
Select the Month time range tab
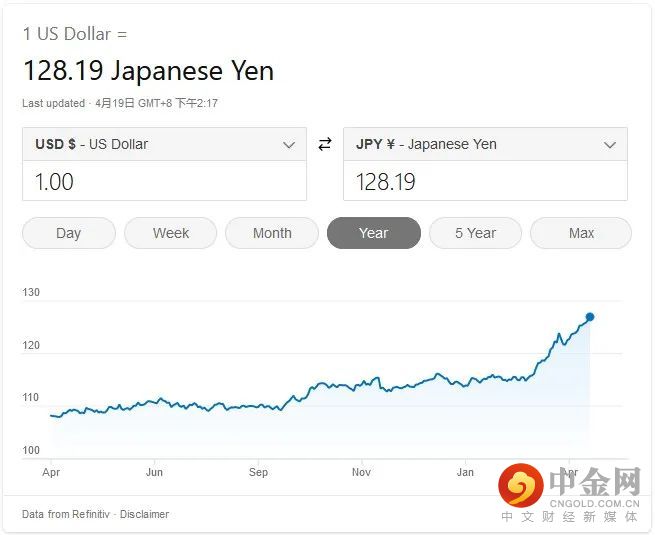272,233
